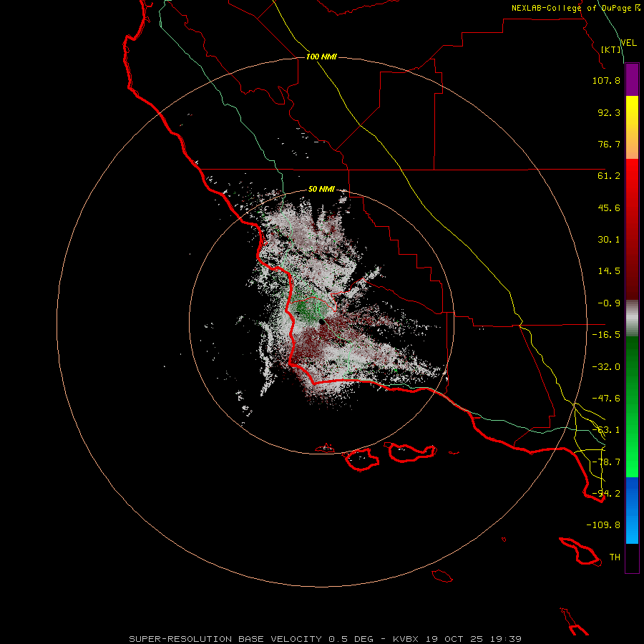Pick the purple segment of velocity color bar
Viewport: 644px width, 644px height.
coord(632,79)
